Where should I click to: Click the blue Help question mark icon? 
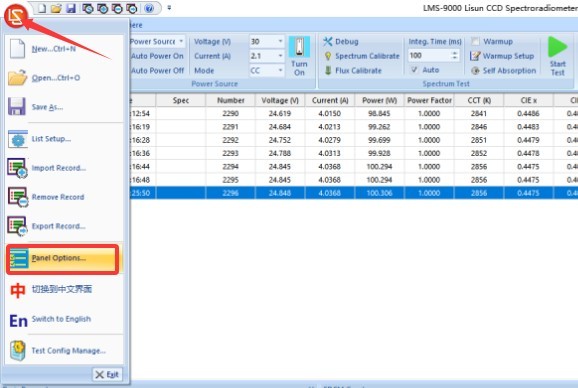click(x=149, y=8)
